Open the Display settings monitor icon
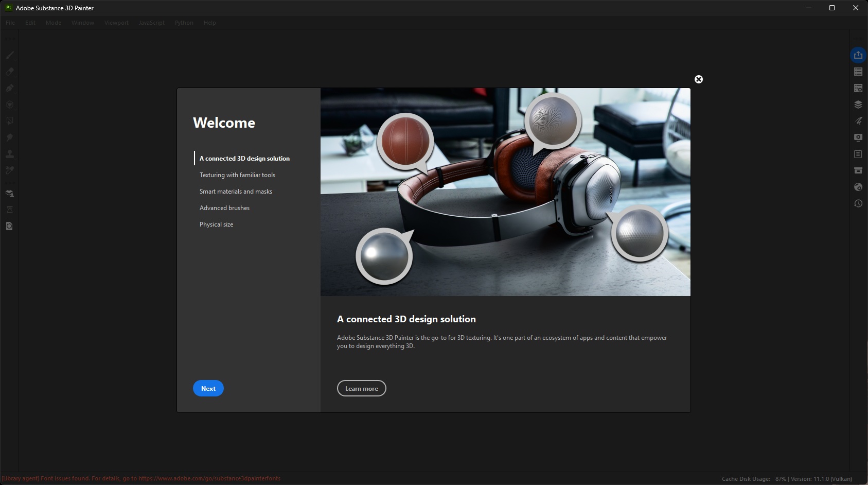Viewport: 868px width, 485px height. pyautogui.click(x=858, y=137)
